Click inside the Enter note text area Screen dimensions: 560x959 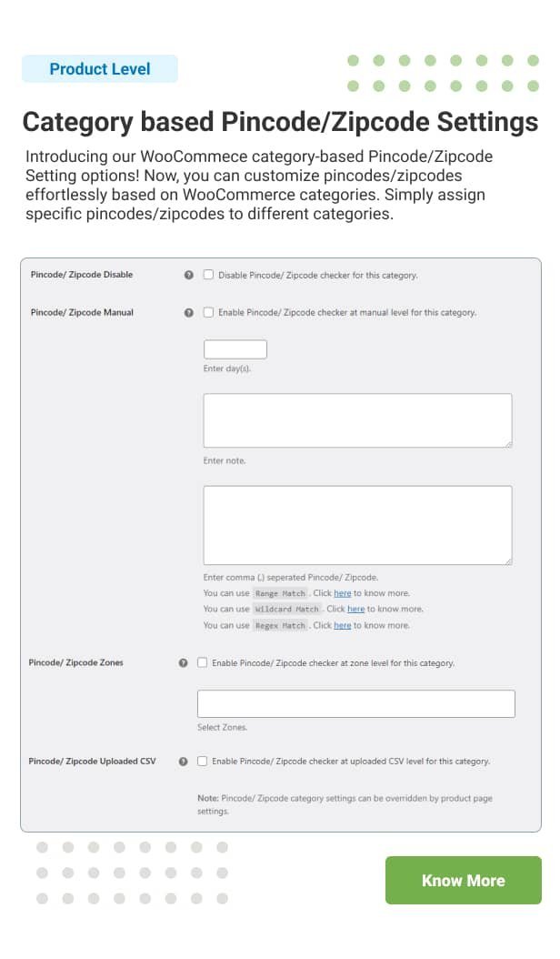(358, 419)
